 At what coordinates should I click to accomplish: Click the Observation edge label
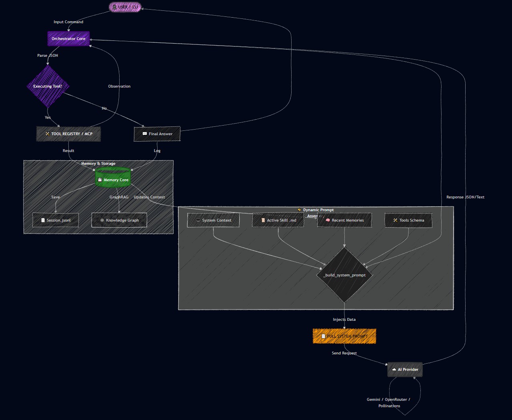[x=119, y=86]
